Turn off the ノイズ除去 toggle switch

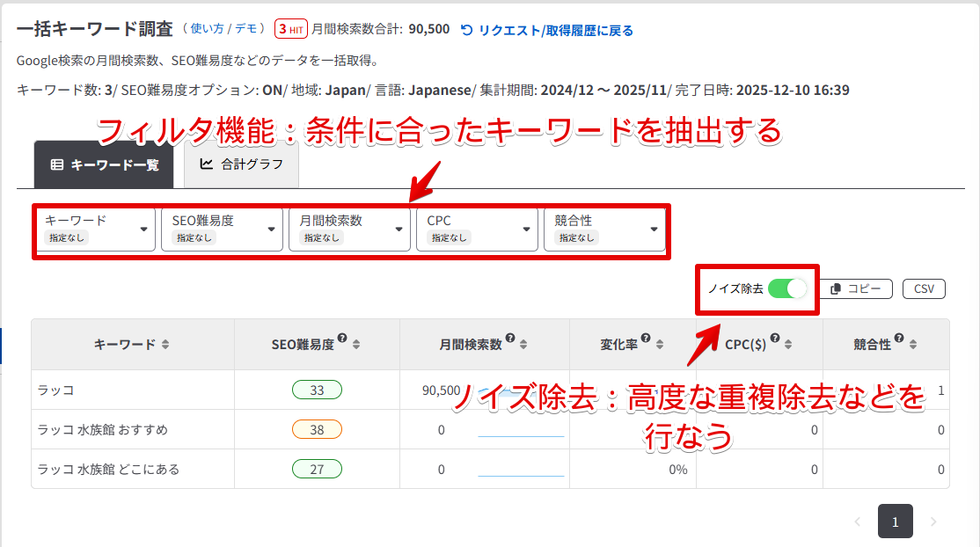(786, 288)
